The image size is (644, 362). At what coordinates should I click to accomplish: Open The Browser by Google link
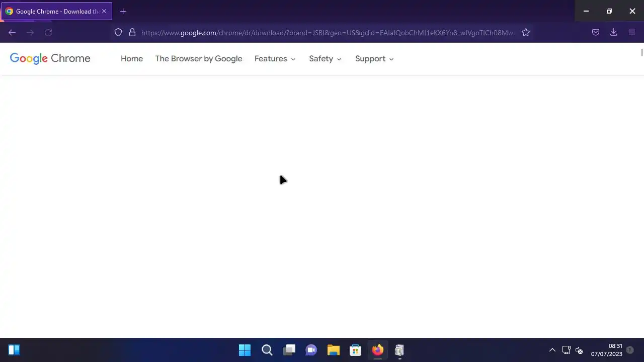pos(199,59)
